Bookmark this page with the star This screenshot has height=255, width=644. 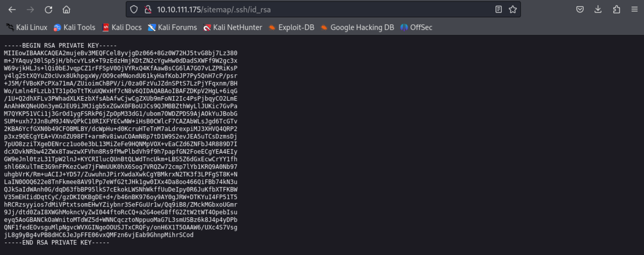513,9
